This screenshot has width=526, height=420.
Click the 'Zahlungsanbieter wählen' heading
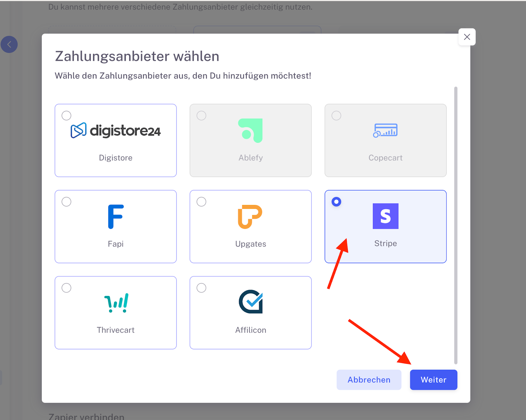point(137,56)
